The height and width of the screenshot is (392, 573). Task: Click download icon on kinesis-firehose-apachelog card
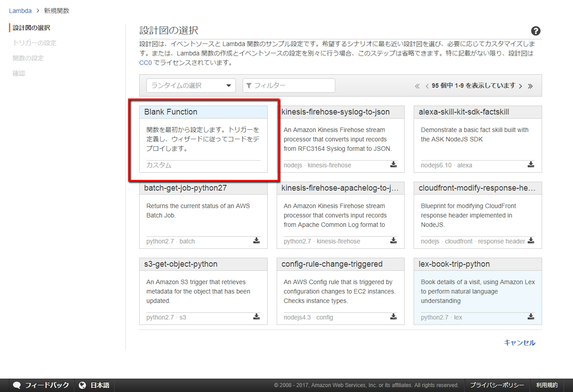point(393,241)
